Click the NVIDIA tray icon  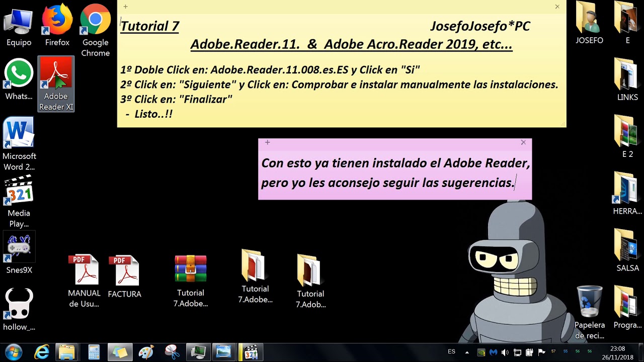(x=481, y=352)
